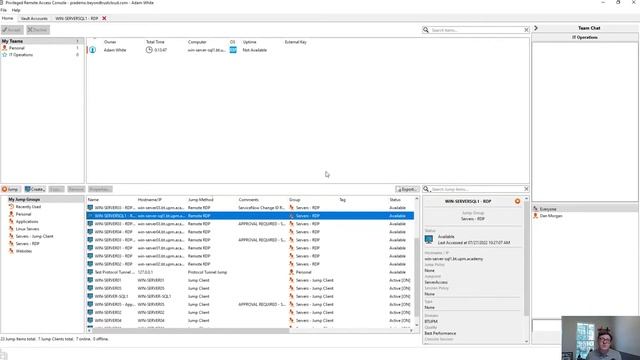The width and height of the screenshot is (640, 360).
Task: Click the orange Jump icon in details panel
Action: point(517,201)
